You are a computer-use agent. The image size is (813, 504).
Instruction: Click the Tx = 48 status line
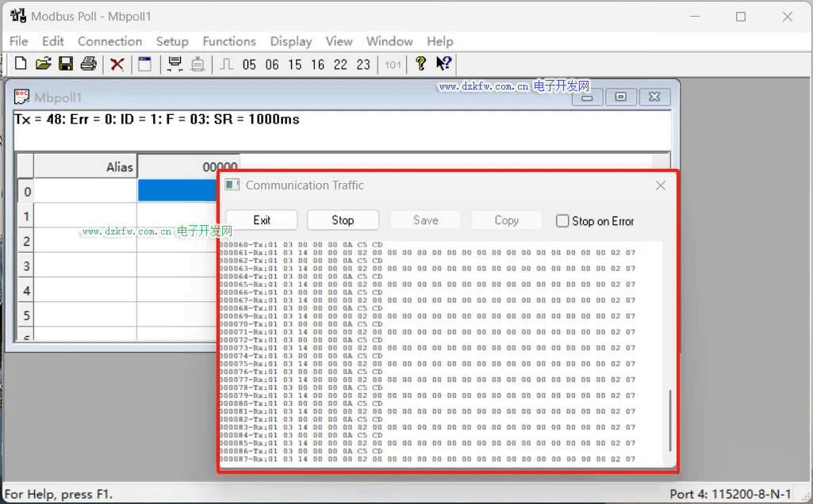point(156,120)
